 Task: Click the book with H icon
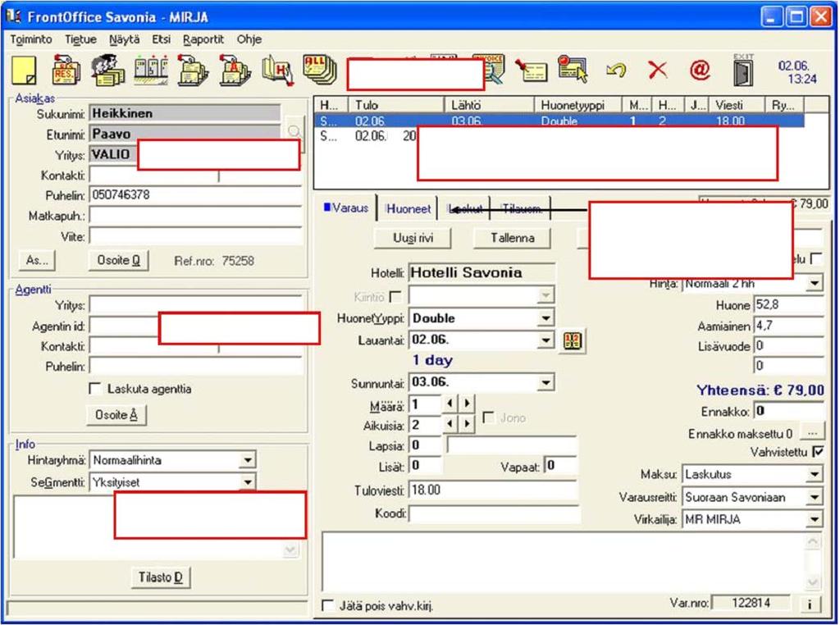click(x=277, y=71)
